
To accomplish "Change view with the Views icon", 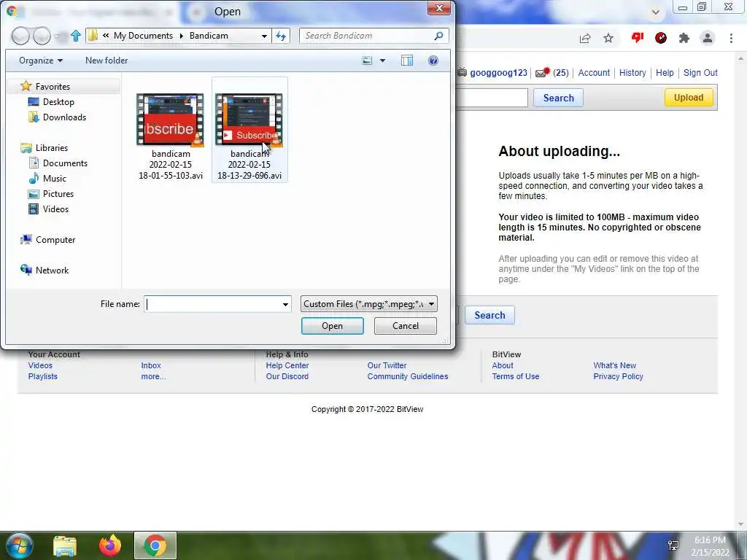I will [x=367, y=61].
